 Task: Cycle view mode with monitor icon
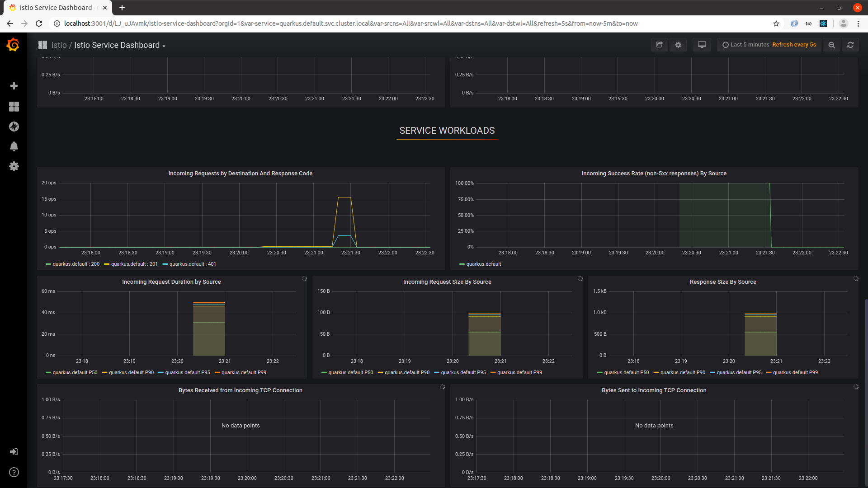tap(702, 45)
